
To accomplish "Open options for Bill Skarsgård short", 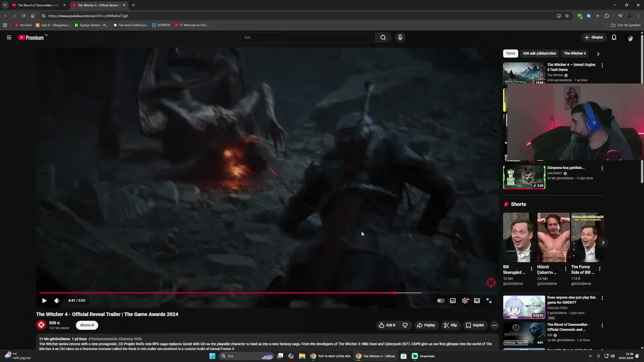I will tap(531, 269).
